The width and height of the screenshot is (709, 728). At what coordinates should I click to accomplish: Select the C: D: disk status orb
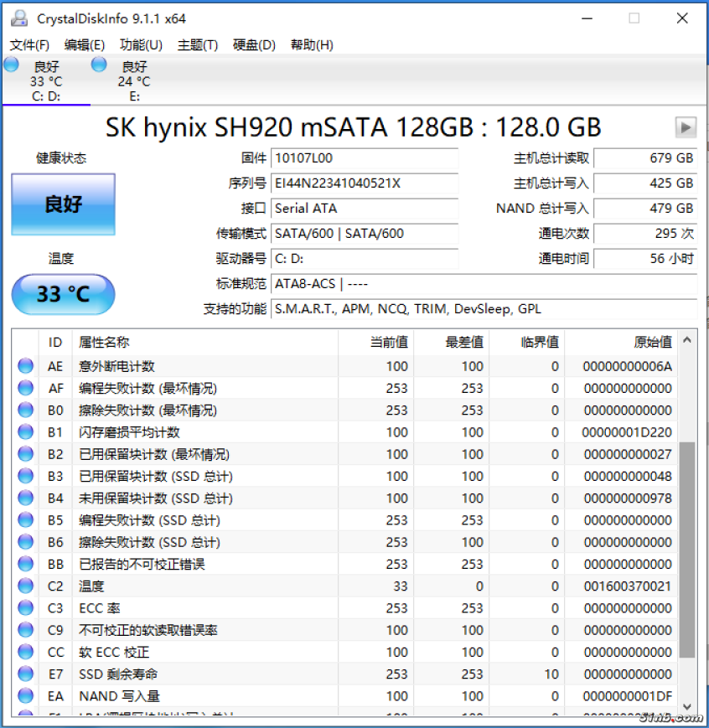pyautogui.click(x=12, y=65)
